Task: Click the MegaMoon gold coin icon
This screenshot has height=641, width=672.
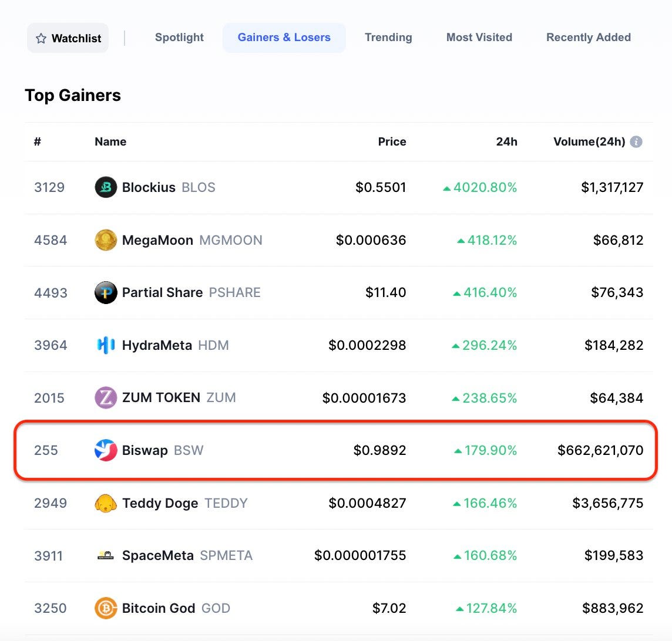Action: point(105,239)
